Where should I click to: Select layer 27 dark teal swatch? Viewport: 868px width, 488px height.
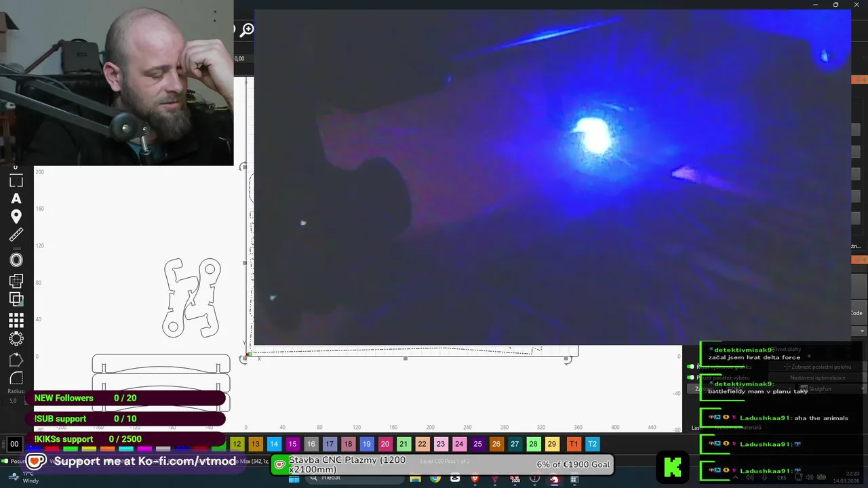point(515,445)
